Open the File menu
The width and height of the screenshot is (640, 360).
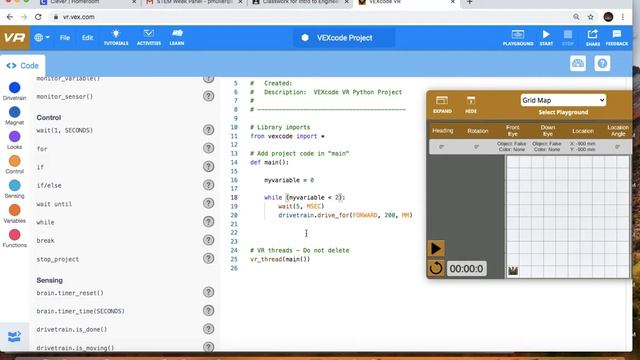tap(65, 38)
